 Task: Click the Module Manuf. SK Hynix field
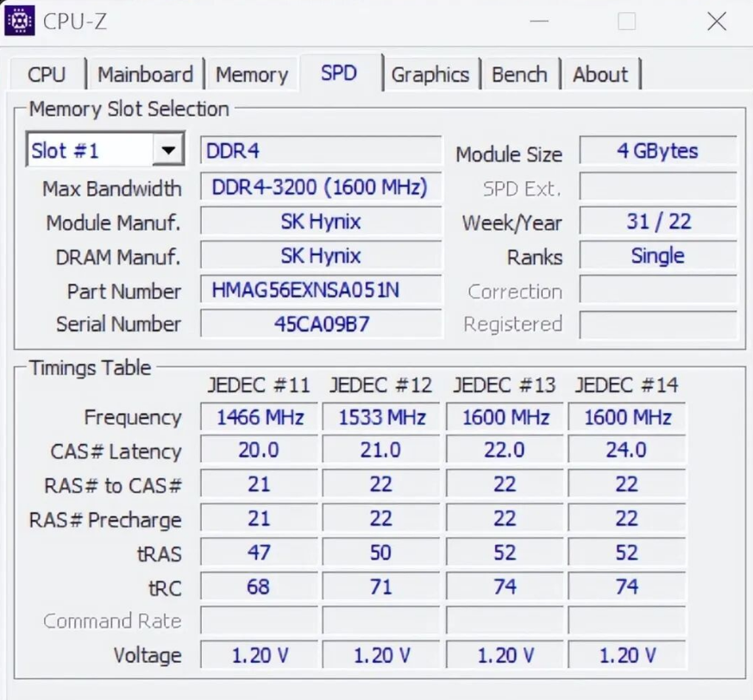320,222
